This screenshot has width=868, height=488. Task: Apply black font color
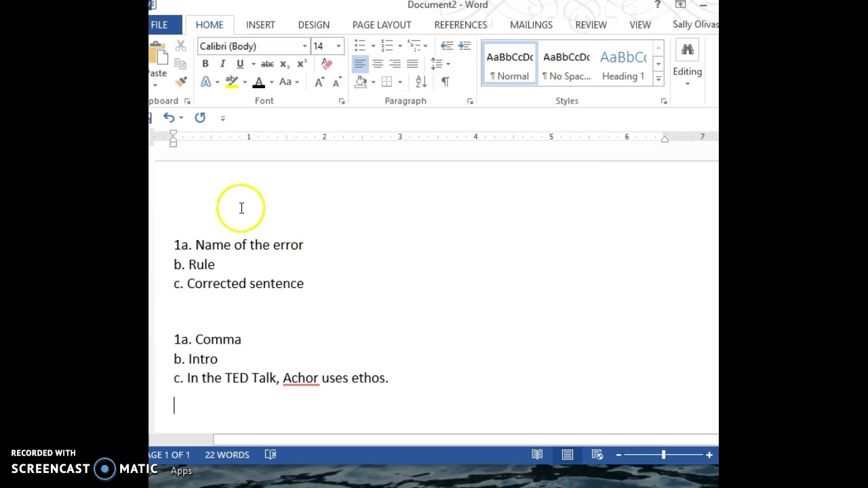point(258,82)
